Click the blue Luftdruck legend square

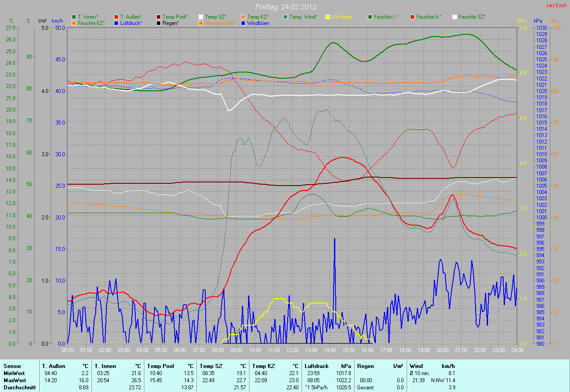tap(116, 23)
